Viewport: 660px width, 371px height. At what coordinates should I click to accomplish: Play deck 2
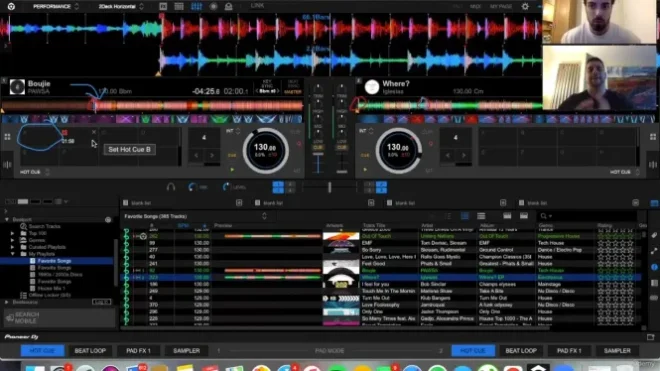[x=365, y=170]
